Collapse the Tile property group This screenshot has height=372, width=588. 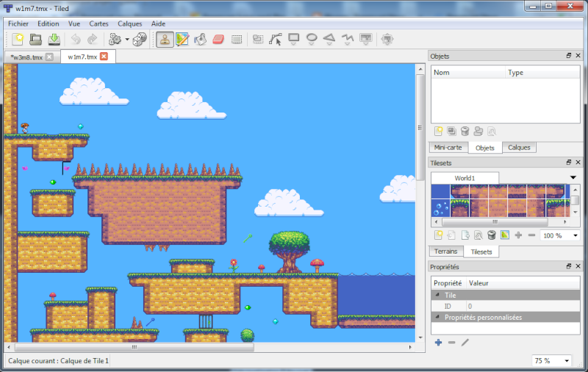click(x=437, y=295)
